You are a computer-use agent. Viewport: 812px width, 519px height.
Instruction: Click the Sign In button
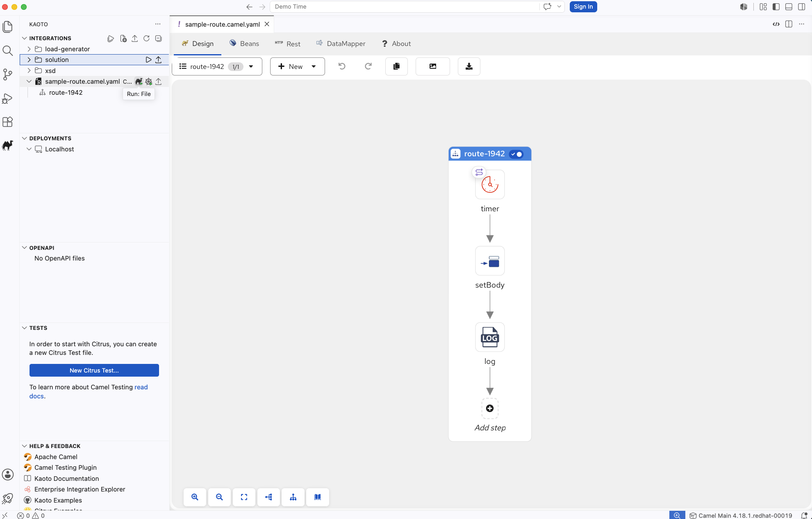(x=583, y=7)
